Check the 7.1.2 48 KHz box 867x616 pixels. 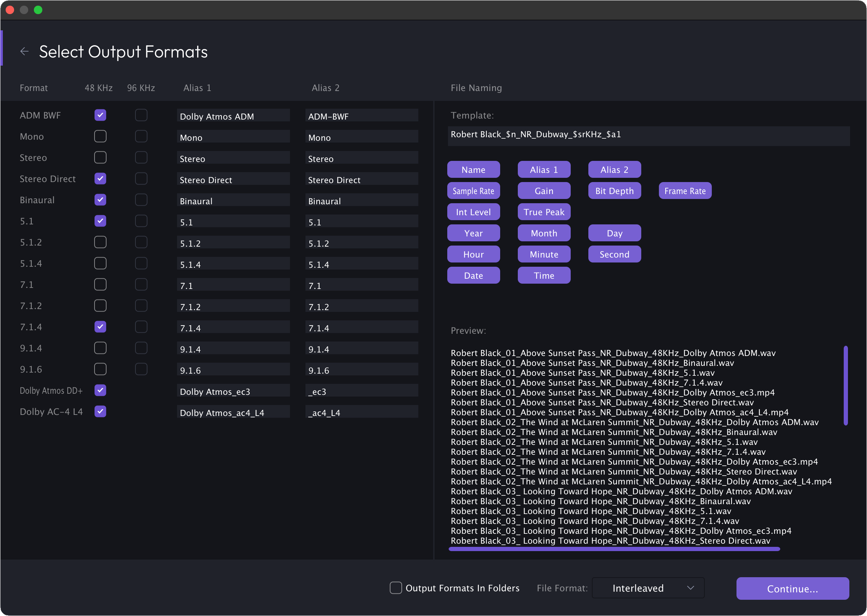point(100,306)
